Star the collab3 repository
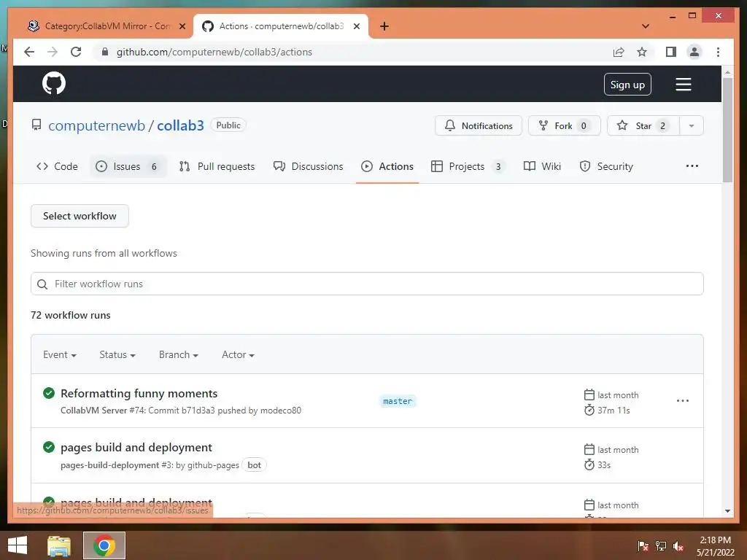Viewport: 747px width, 560px height. [643, 125]
